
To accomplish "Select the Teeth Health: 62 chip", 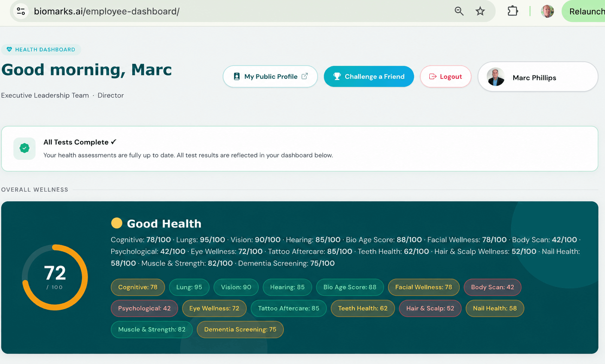I will 363,308.
